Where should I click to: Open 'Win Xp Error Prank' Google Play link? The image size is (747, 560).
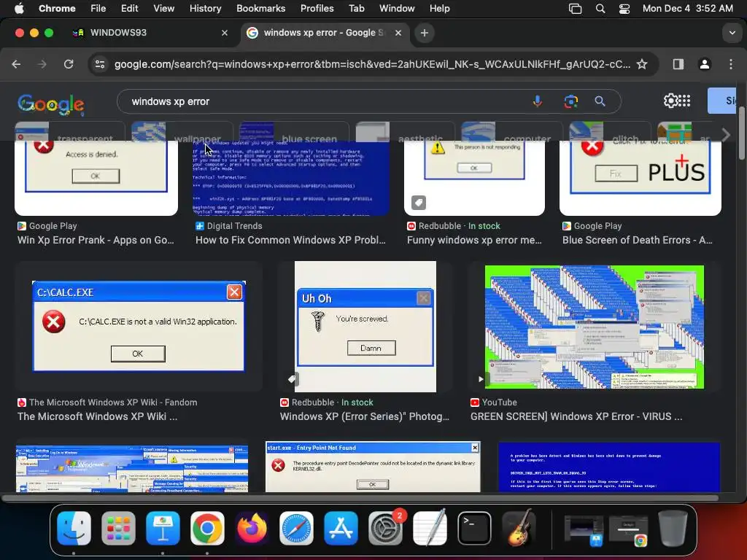(x=96, y=240)
